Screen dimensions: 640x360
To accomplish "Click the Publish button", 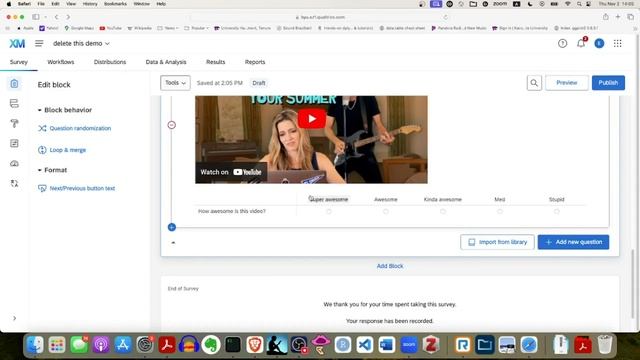I will pyautogui.click(x=608, y=83).
